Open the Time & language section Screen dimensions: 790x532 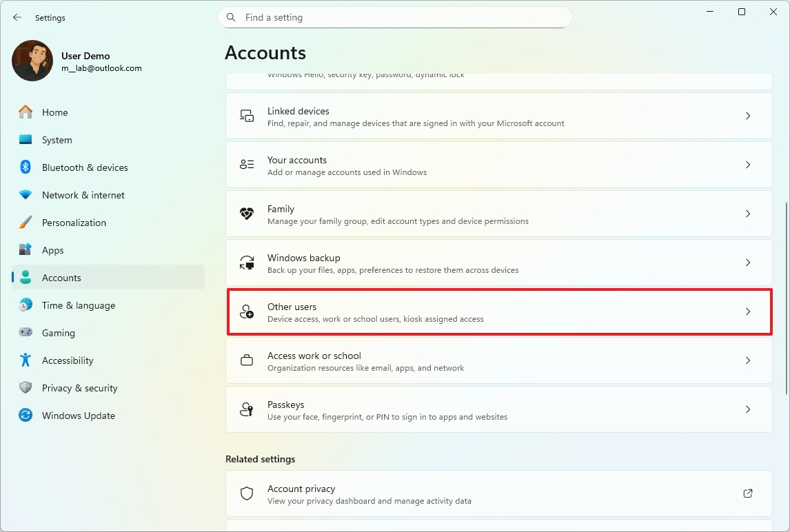108,305
